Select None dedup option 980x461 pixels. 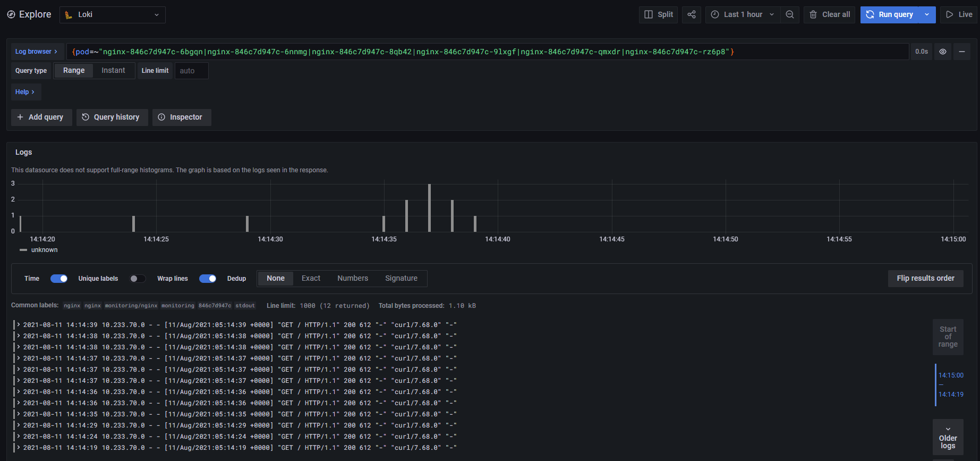pyautogui.click(x=276, y=278)
